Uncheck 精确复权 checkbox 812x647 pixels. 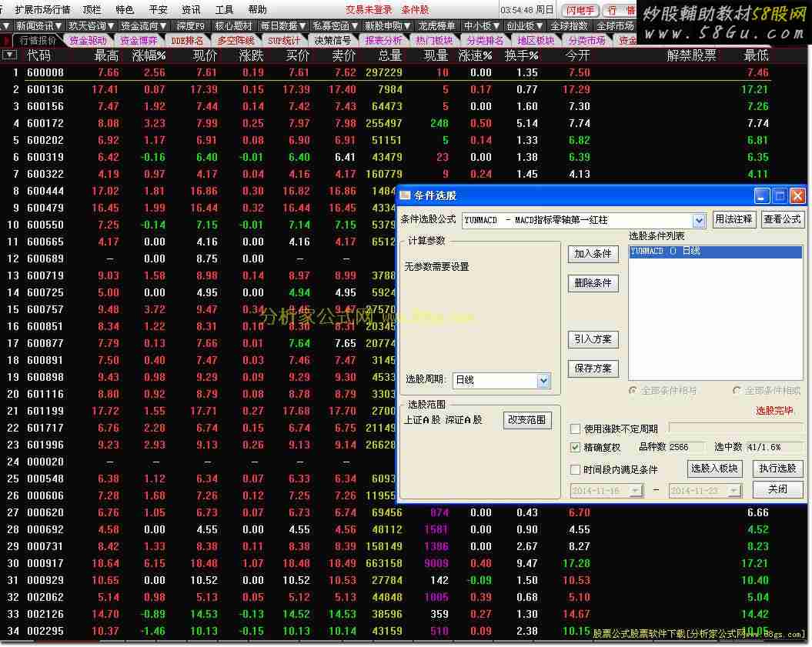pos(575,447)
